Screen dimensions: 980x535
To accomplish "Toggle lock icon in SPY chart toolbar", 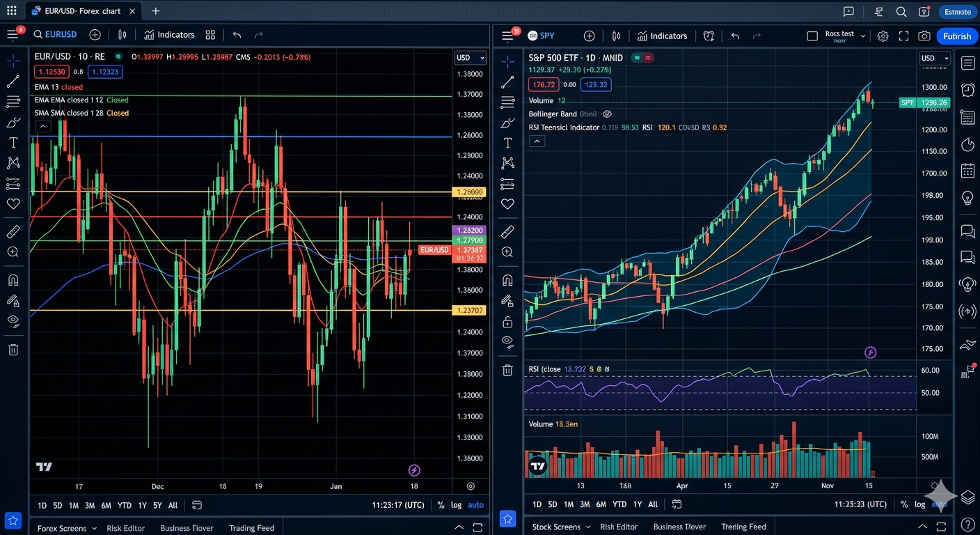I will (507, 321).
